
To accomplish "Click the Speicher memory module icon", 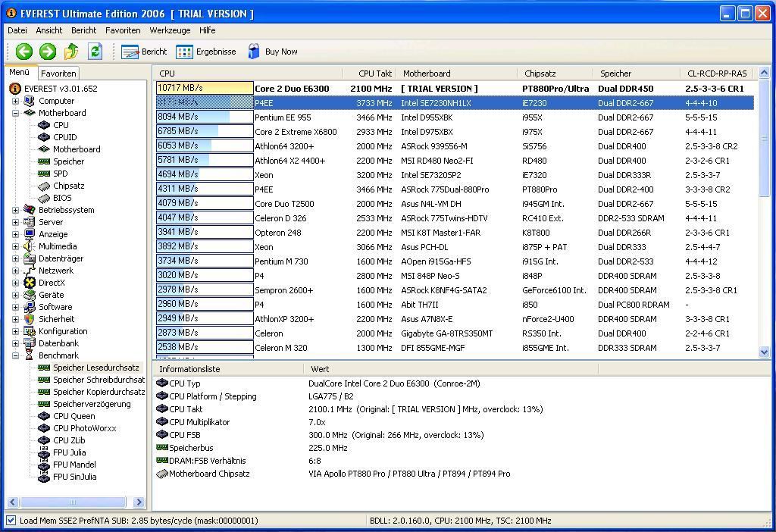I will coord(44,161).
